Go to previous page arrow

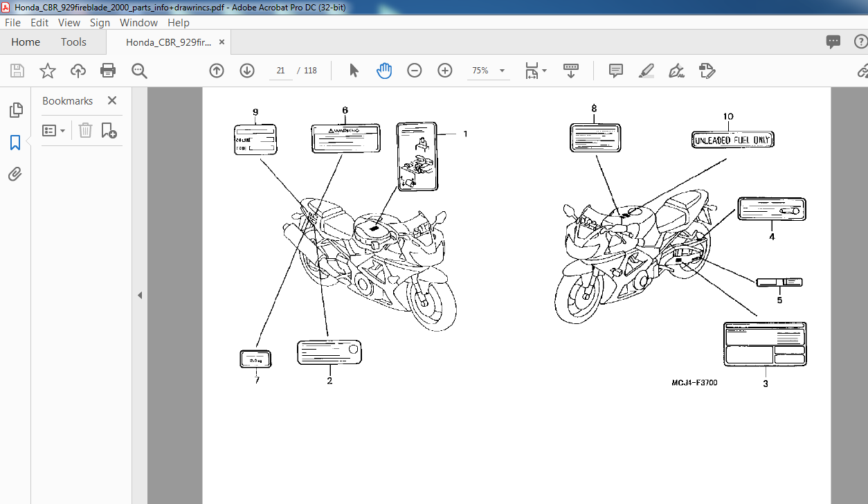coord(217,71)
